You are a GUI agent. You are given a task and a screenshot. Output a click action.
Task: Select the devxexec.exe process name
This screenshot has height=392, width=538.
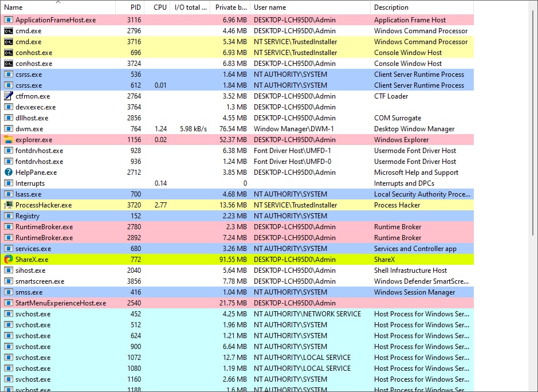click(x=36, y=107)
